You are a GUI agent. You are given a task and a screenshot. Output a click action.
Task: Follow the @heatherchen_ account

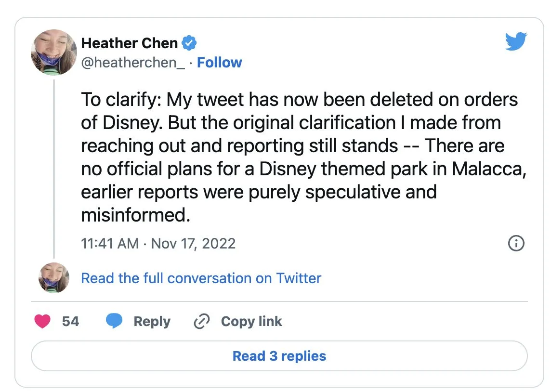click(220, 63)
